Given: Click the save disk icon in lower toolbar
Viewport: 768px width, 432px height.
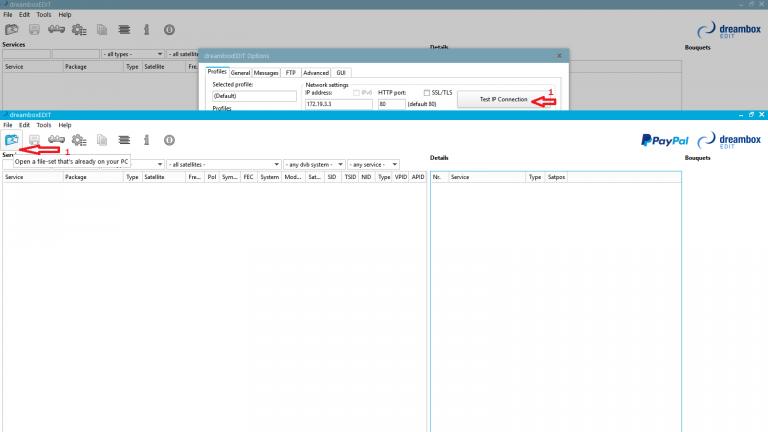Looking at the screenshot, I should click(x=34, y=141).
